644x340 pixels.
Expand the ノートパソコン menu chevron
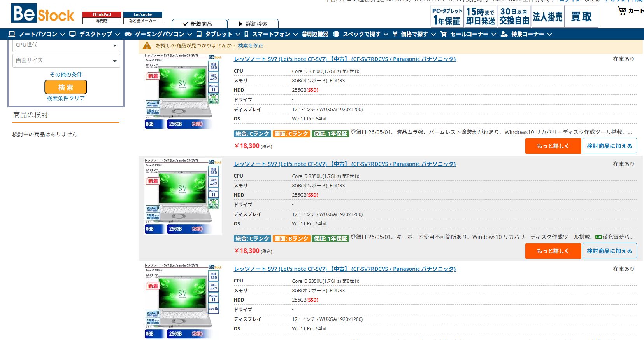coord(62,35)
